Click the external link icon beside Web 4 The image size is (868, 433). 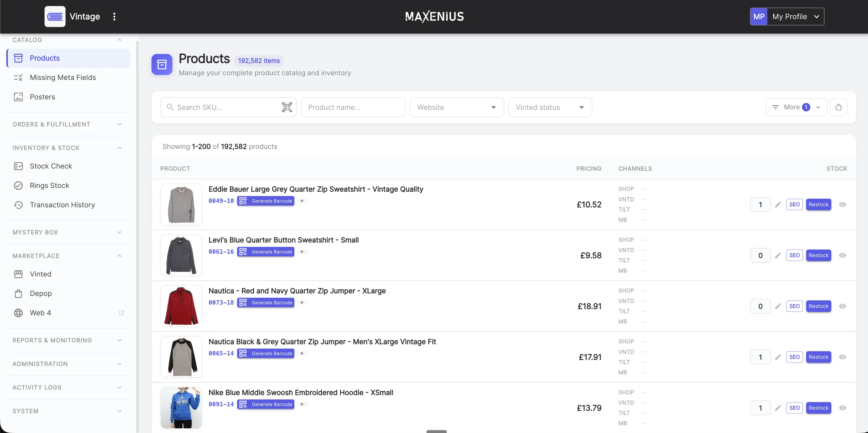tap(122, 313)
